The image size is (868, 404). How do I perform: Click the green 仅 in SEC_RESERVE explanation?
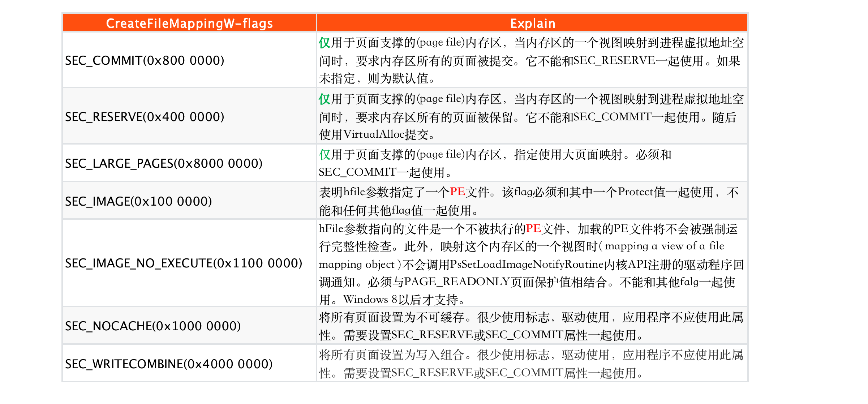pos(324,99)
